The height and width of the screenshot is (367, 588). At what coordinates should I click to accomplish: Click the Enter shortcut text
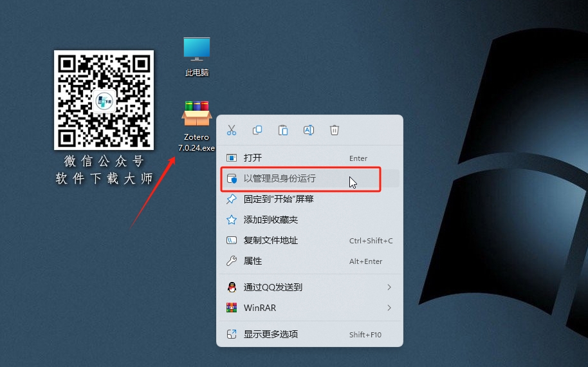tap(358, 158)
